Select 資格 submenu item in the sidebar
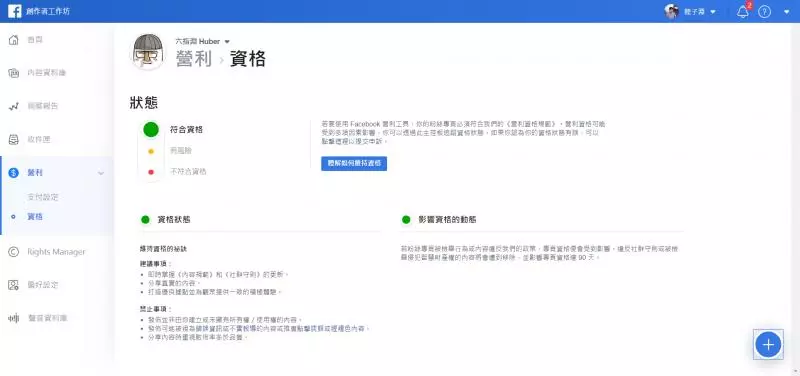 point(35,217)
